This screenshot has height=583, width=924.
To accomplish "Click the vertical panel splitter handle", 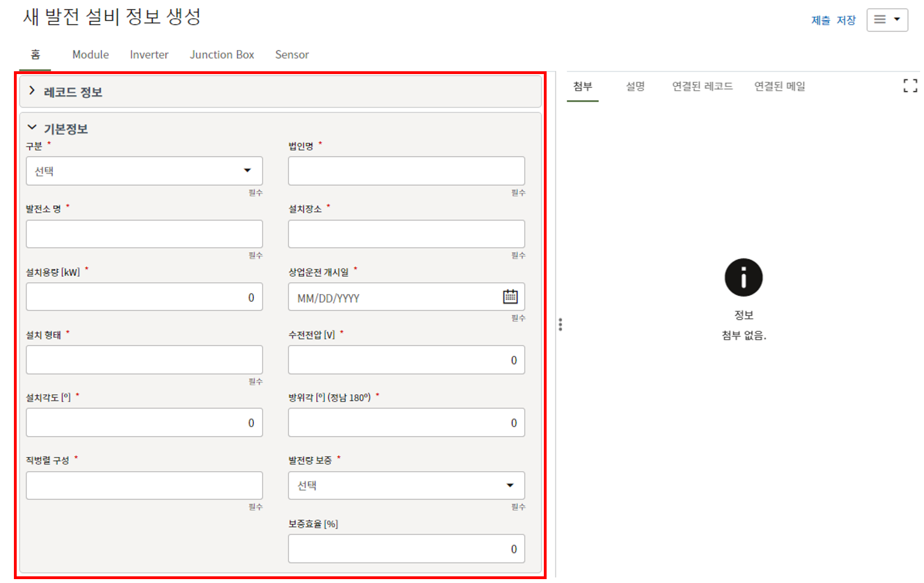I will click(x=560, y=325).
